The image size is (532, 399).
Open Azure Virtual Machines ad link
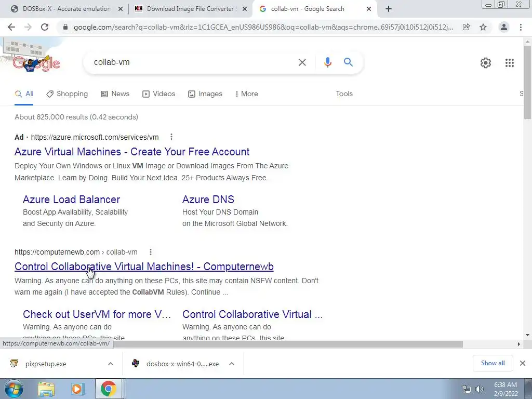click(x=132, y=152)
